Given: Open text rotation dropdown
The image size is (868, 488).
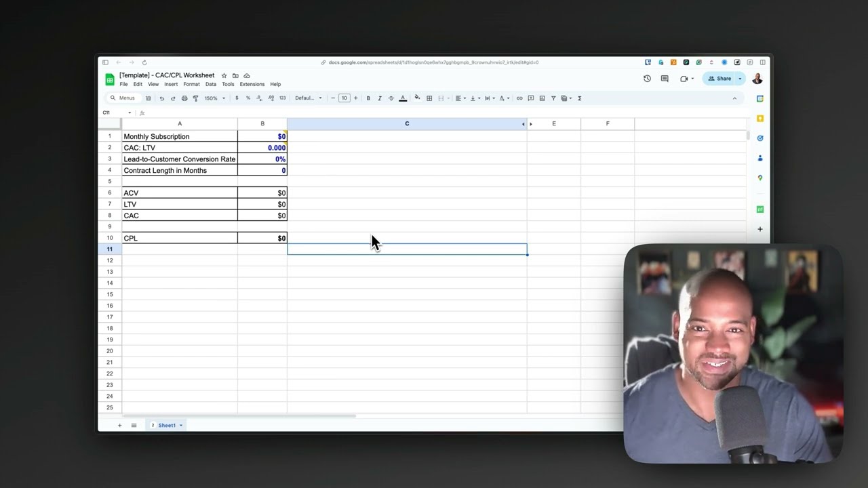Looking at the screenshot, I should 504,98.
